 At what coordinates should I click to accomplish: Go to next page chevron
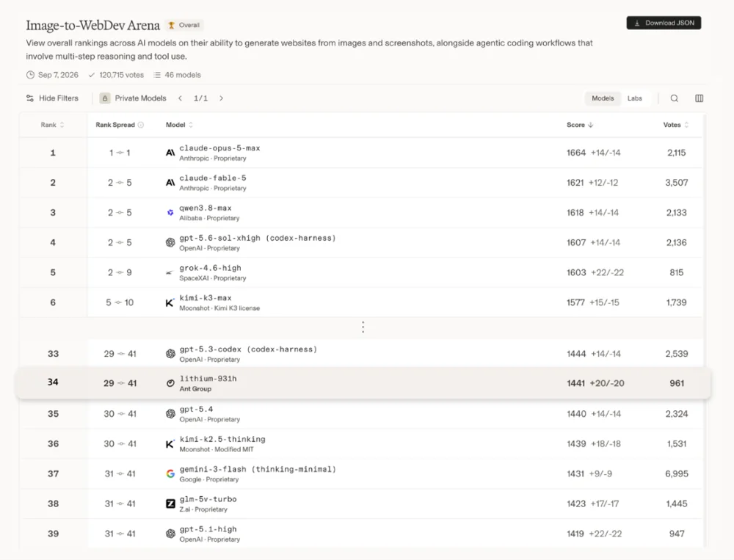(x=222, y=98)
